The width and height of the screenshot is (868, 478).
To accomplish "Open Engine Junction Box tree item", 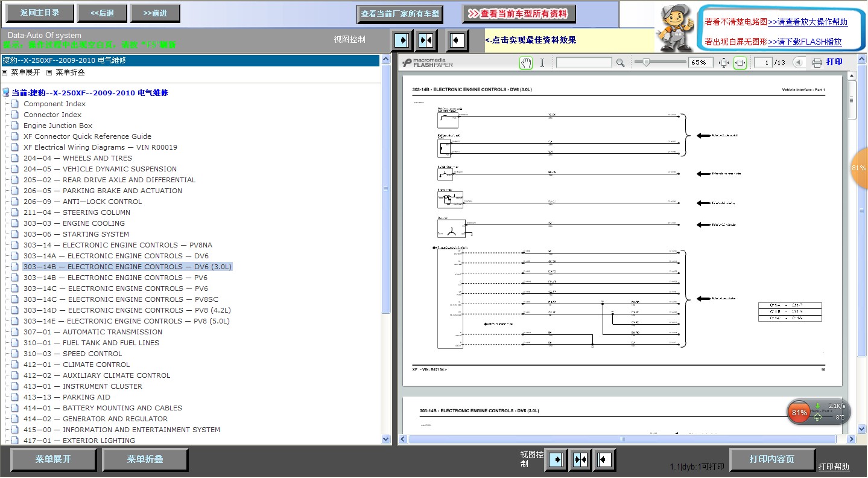I will 58,126.
